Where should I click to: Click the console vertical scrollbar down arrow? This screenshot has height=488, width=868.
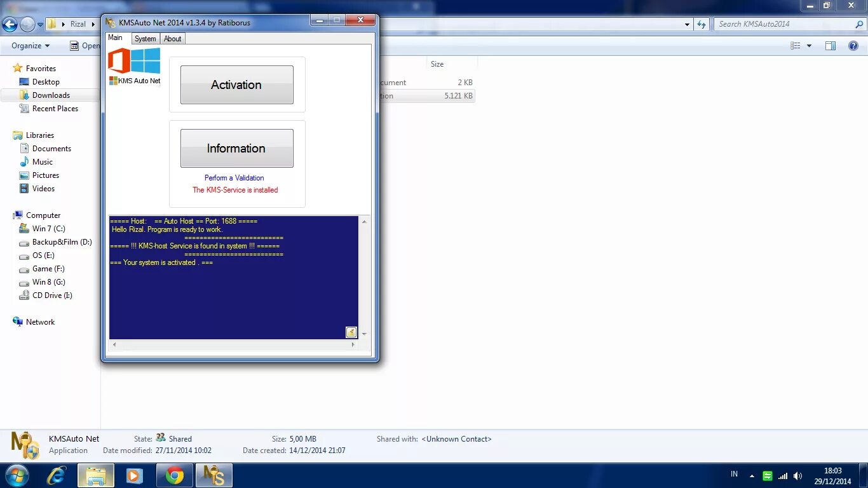pyautogui.click(x=364, y=334)
